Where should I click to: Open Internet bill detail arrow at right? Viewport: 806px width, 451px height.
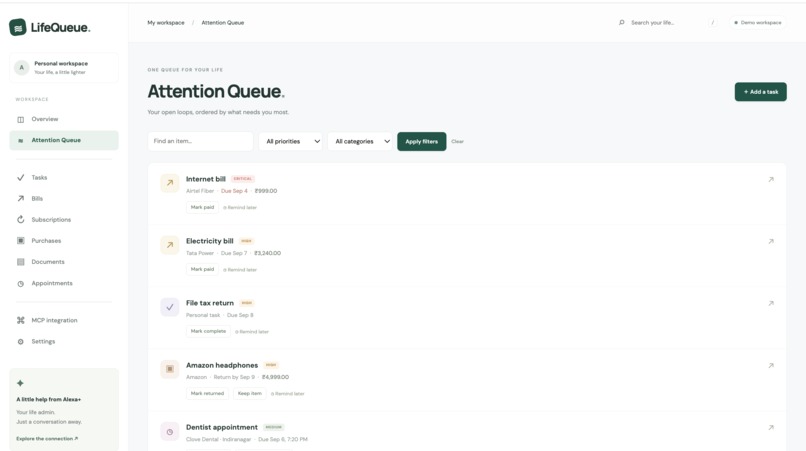(771, 179)
